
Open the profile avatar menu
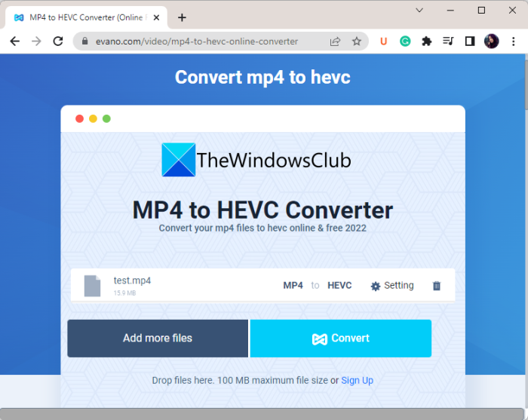pyautogui.click(x=491, y=41)
